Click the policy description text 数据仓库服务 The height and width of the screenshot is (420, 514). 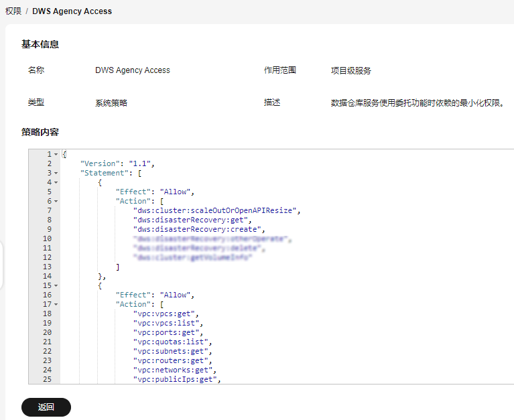417,103
